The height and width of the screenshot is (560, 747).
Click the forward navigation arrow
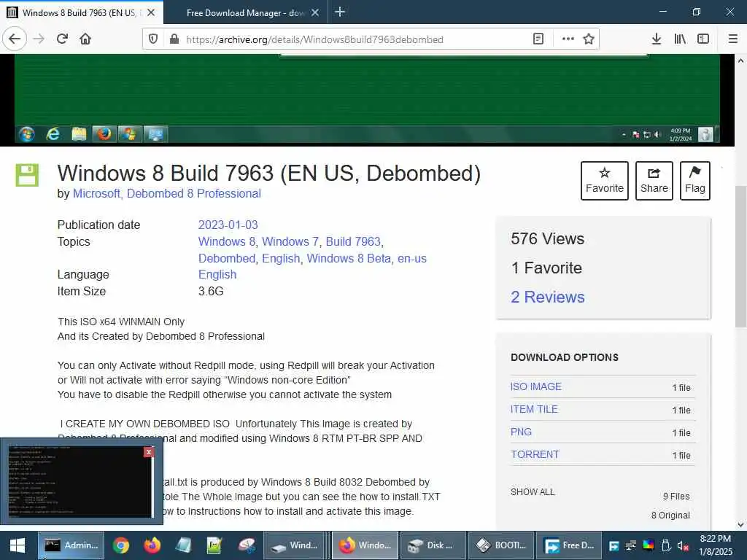39,39
